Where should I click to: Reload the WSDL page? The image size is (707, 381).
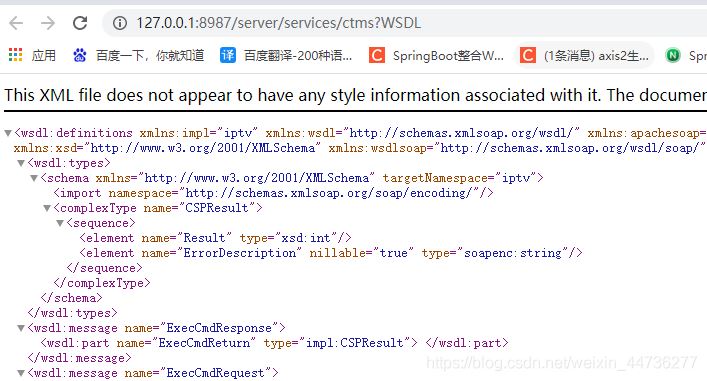[80, 23]
